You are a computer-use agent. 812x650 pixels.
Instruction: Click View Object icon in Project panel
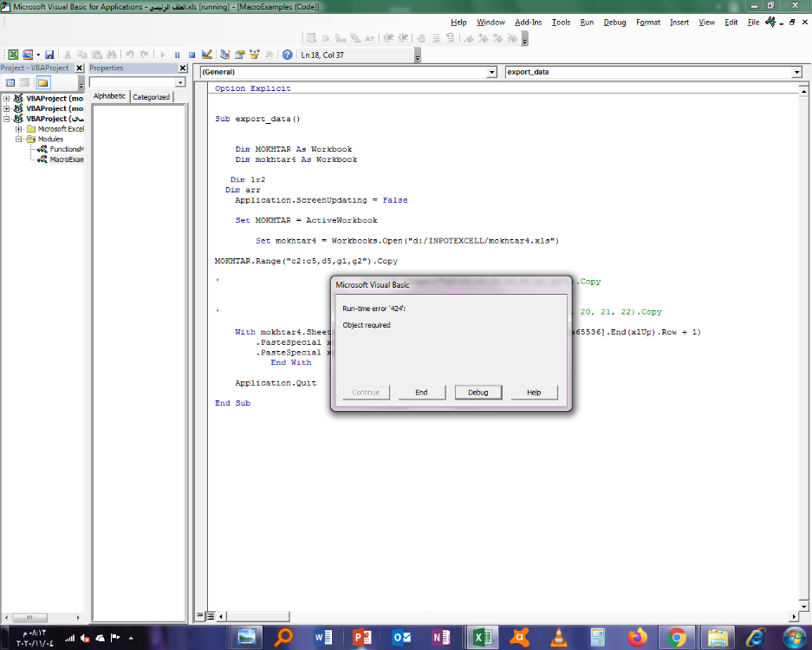[24, 82]
